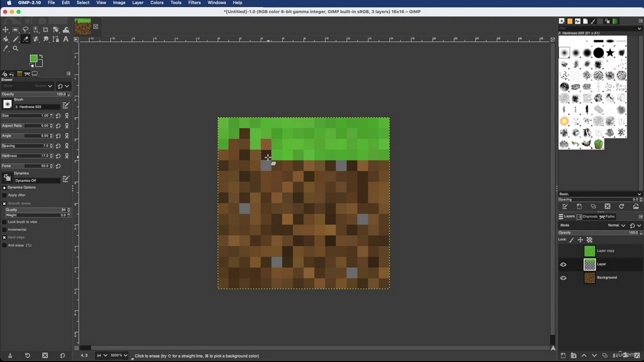
Task: Select the Eraser tool in toolbox
Action: pyautogui.click(x=26, y=39)
